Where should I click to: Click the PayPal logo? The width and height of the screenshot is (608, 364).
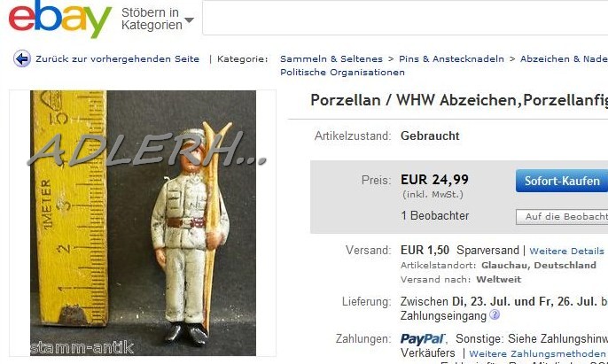(423, 339)
